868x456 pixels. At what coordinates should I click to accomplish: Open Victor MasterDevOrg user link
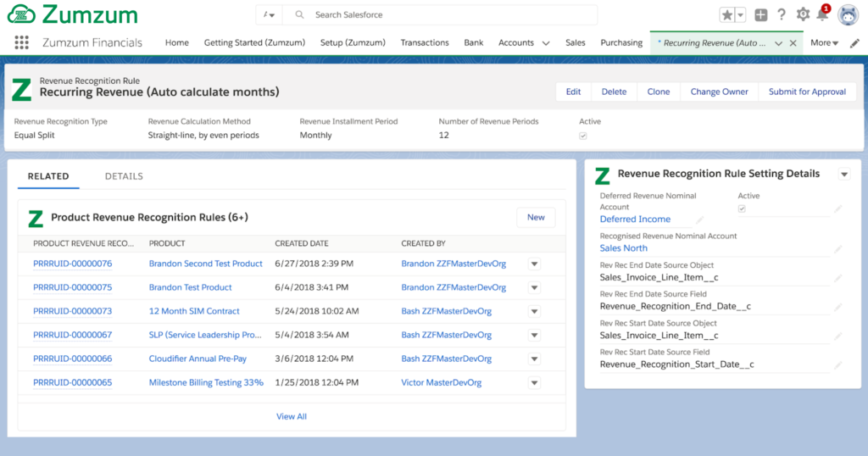(x=441, y=382)
